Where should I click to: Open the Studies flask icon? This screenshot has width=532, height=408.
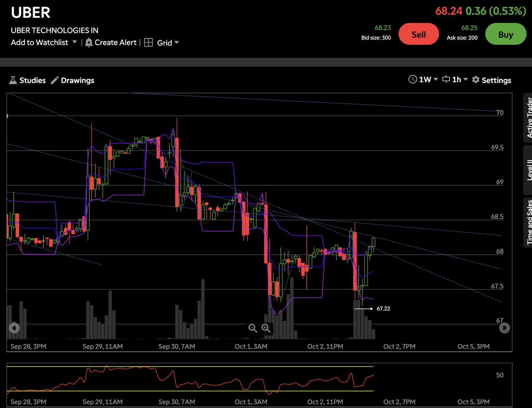pyautogui.click(x=12, y=80)
